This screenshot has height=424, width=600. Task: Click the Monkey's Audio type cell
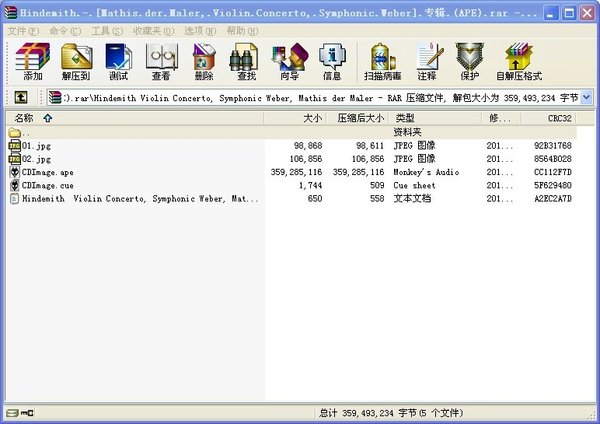426,172
